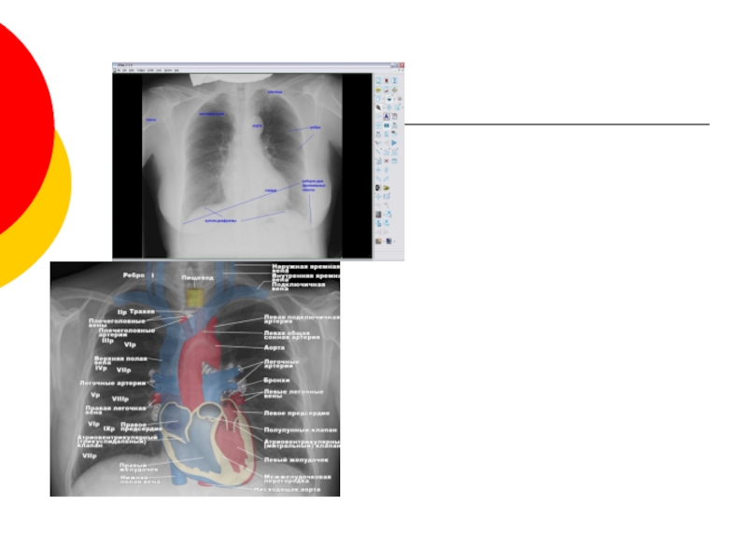Image resolution: width=747 pixels, height=560 pixels.
Task: Click the "Трахея" label
Action: point(142,312)
